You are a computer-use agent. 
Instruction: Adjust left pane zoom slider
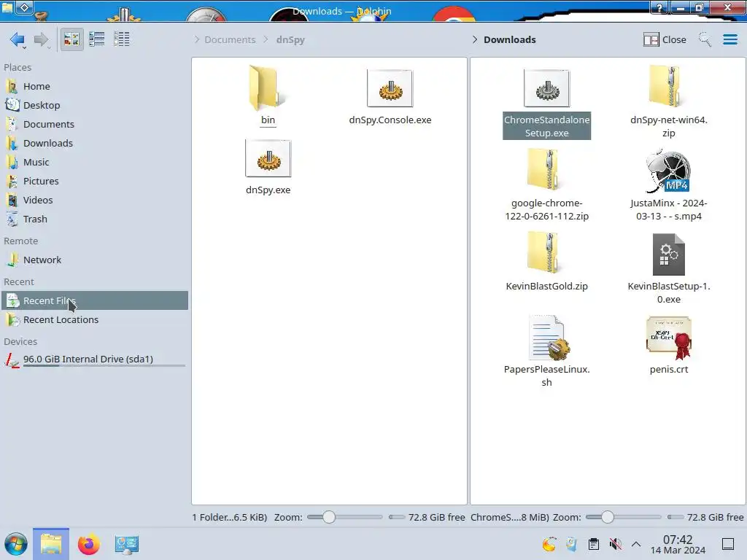(x=344, y=517)
